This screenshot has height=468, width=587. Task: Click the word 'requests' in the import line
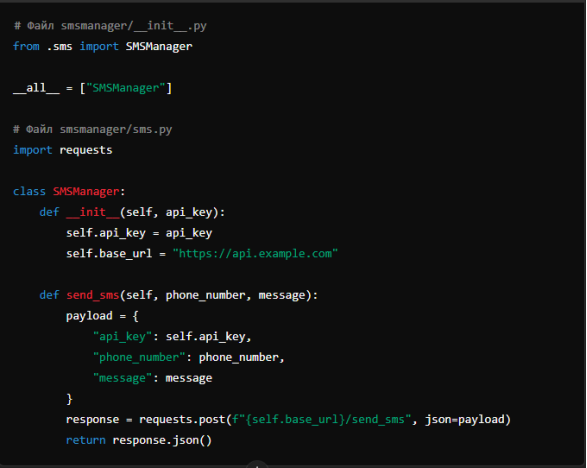coord(86,150)
